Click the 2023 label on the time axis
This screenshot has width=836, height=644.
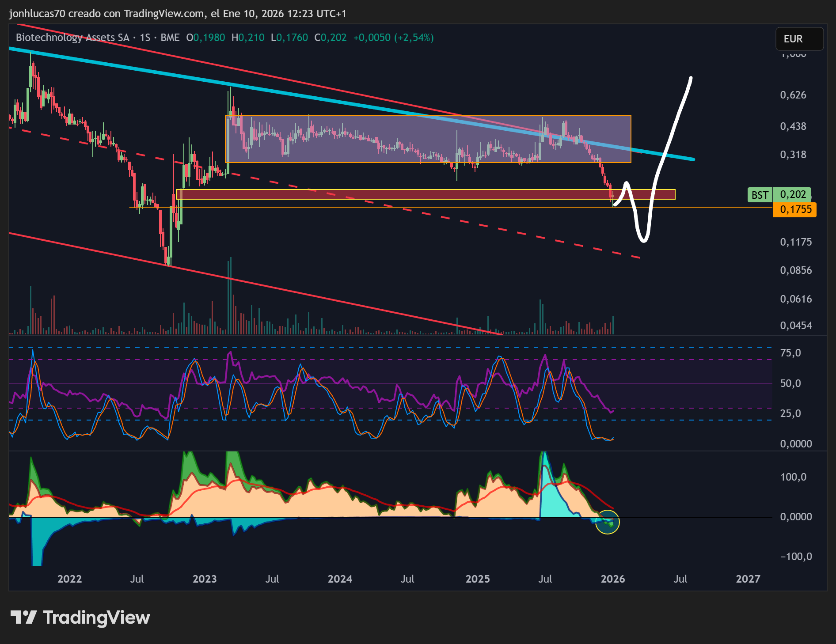205,579
